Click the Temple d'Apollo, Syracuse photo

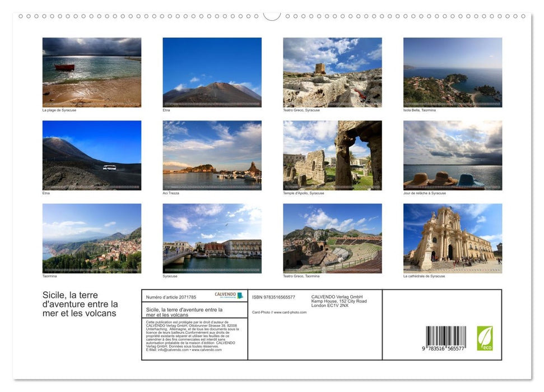[332, 155]
